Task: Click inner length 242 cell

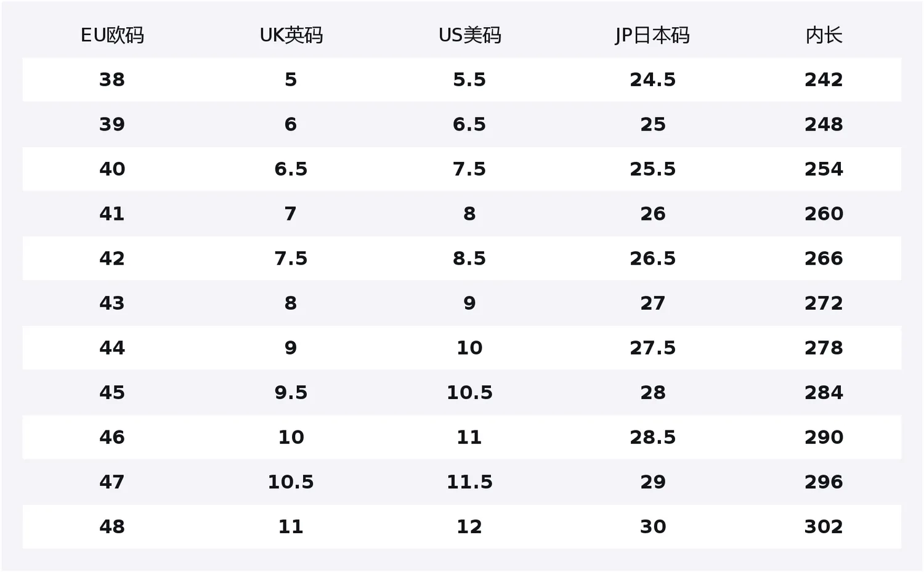Action: tap(824, 79)
